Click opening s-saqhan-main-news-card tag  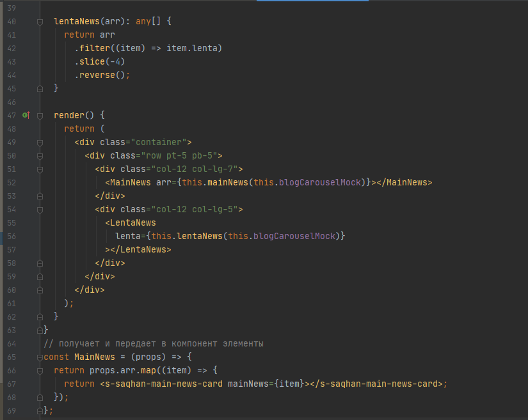pyautogui.click(x=161, y=384)
